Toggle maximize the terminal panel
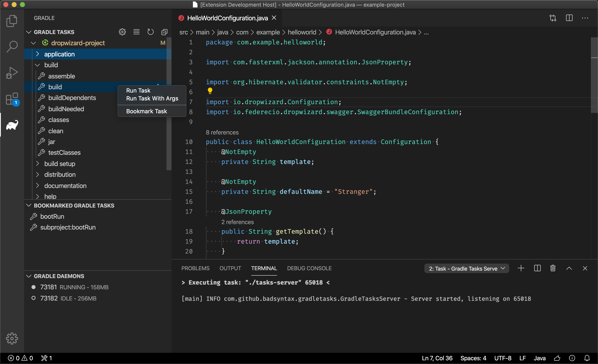Viewport: 598px width, 364px height. (x=569, y=268)
